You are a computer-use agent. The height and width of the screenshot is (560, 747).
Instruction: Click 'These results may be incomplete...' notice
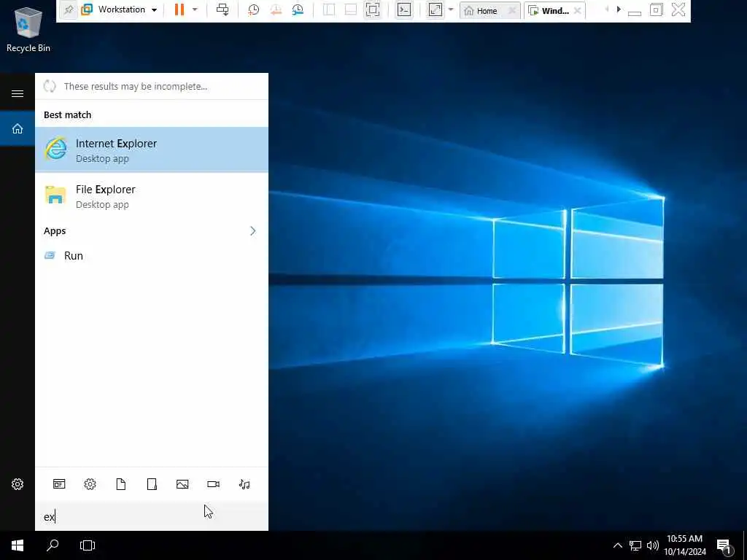pos(136,86)
